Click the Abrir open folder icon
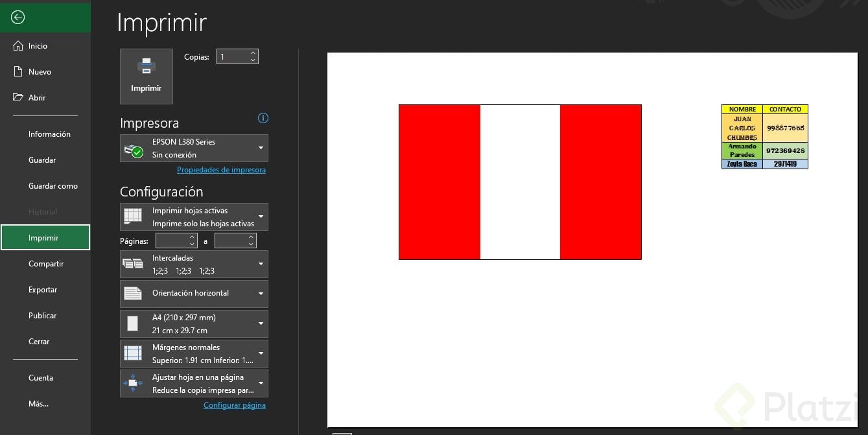 [x=18, y=97]
